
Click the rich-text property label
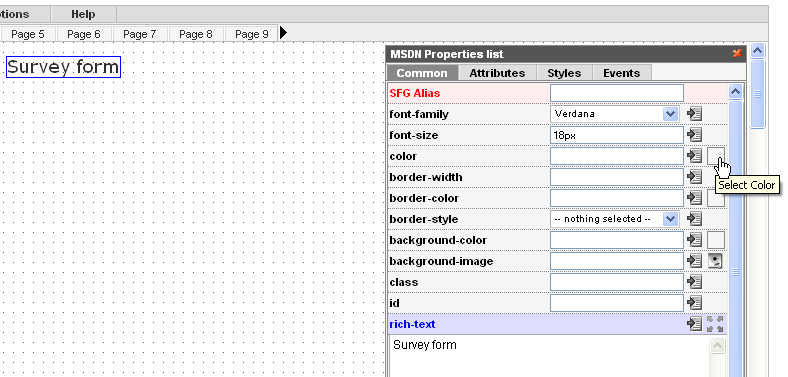point(412,324)
